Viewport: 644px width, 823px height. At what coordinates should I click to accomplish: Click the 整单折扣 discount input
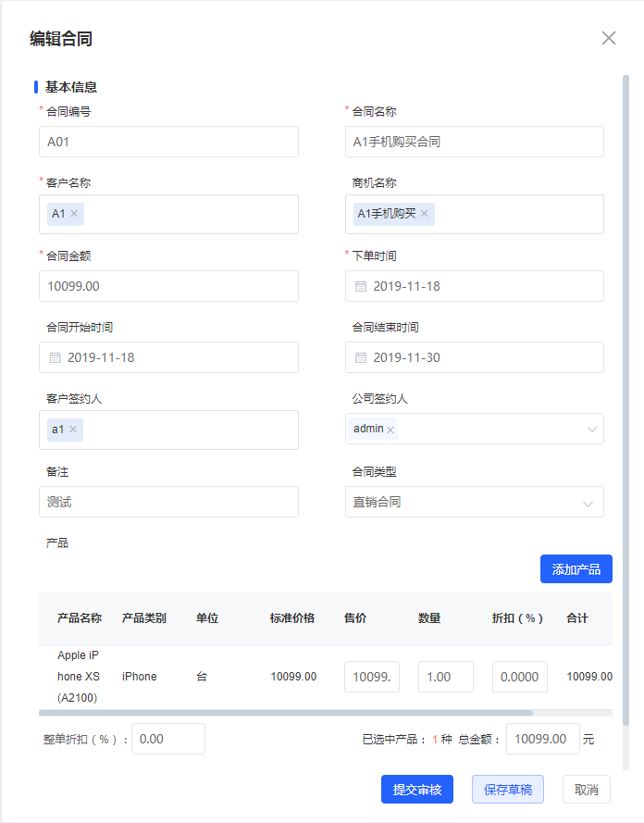tap(167, 739)
